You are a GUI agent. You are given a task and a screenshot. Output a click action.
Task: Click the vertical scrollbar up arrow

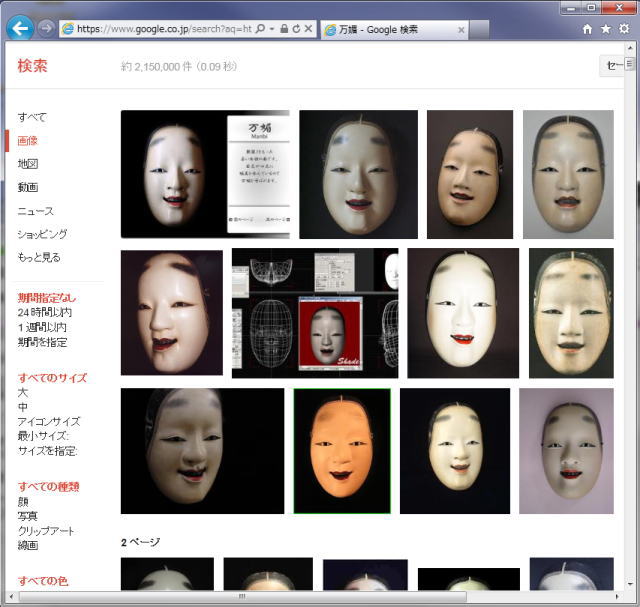pos(630,49)
